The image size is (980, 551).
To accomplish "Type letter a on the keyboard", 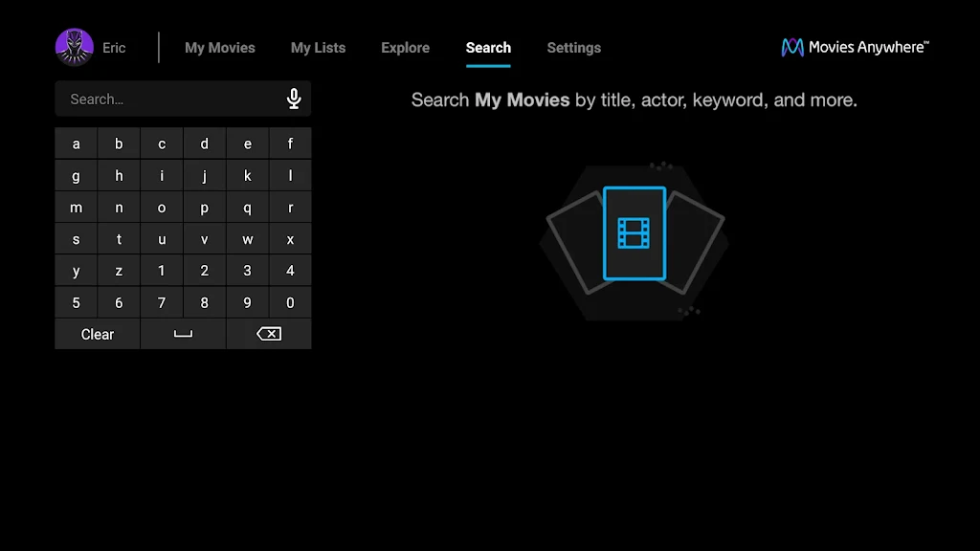I will [76, 143].
